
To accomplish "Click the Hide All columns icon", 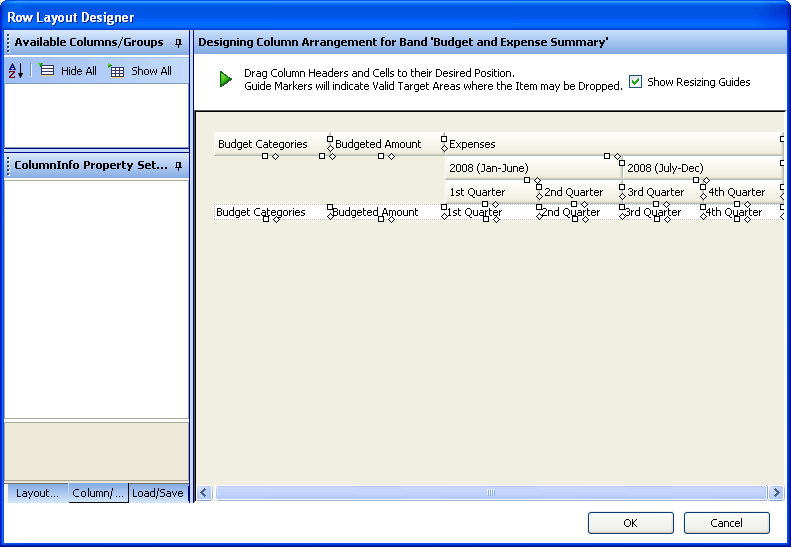I will coord(47,71).
